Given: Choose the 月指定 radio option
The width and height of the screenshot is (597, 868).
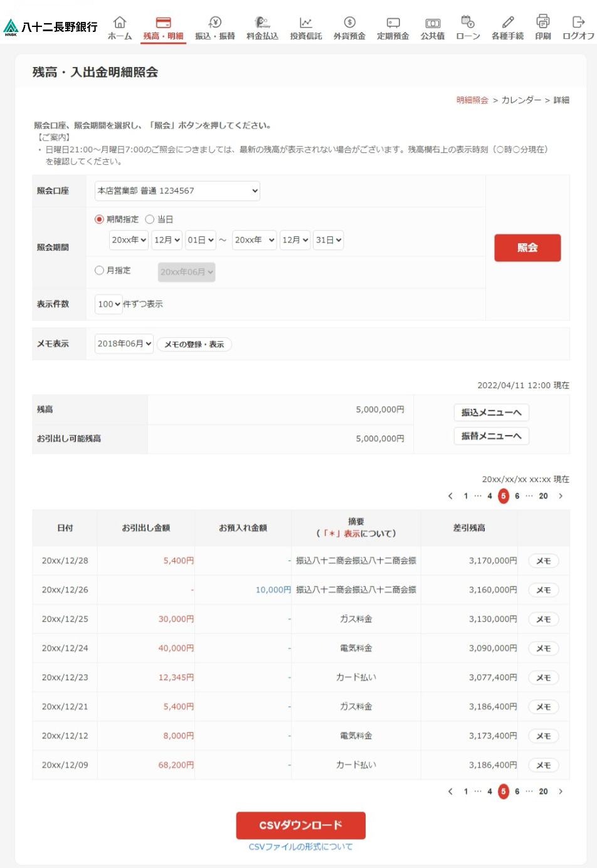Looking at the screenshot, I should click(99, 271).
